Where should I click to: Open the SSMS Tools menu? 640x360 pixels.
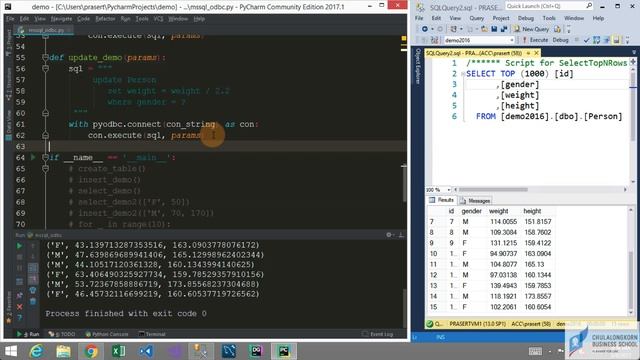click(x=549, y=18)
